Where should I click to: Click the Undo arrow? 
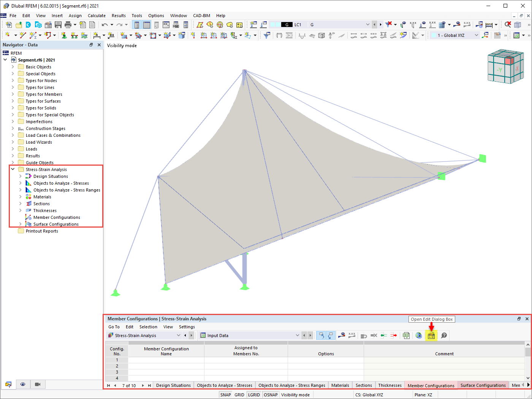tap(105, 25)
